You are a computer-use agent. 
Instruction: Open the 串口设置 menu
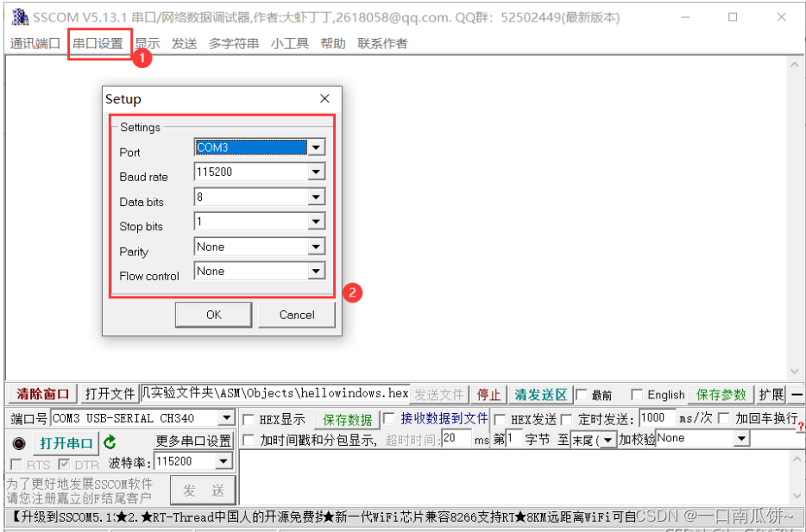[x=98, y=44]
